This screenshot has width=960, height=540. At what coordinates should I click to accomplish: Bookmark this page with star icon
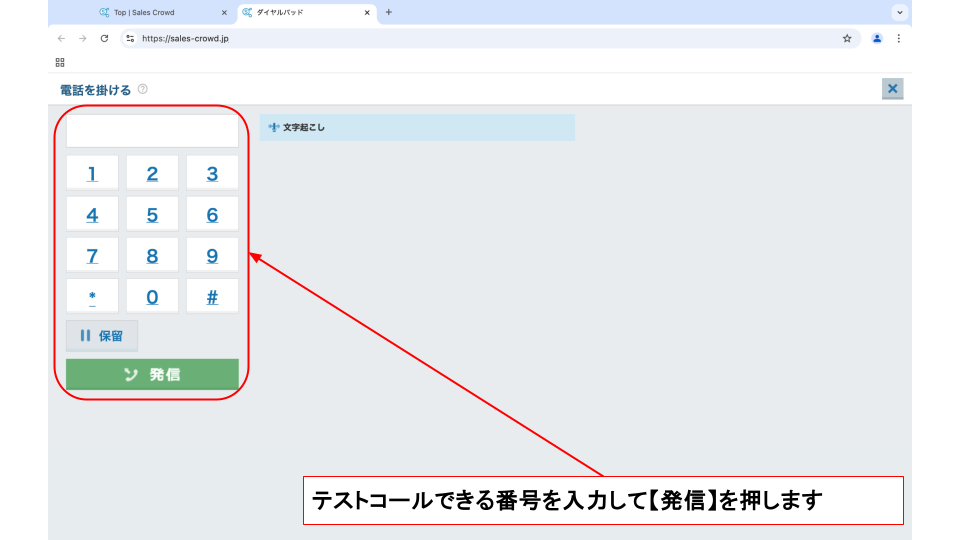[847, 39]
